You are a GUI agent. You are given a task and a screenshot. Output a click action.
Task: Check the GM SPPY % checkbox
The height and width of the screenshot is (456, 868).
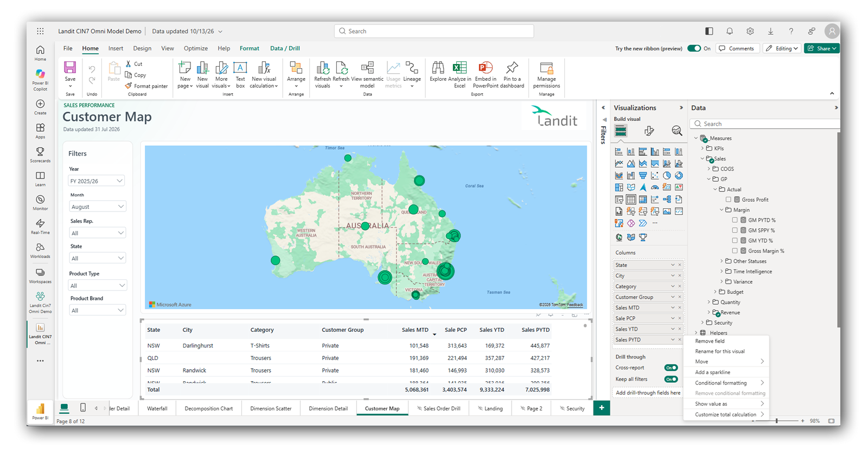735,230
